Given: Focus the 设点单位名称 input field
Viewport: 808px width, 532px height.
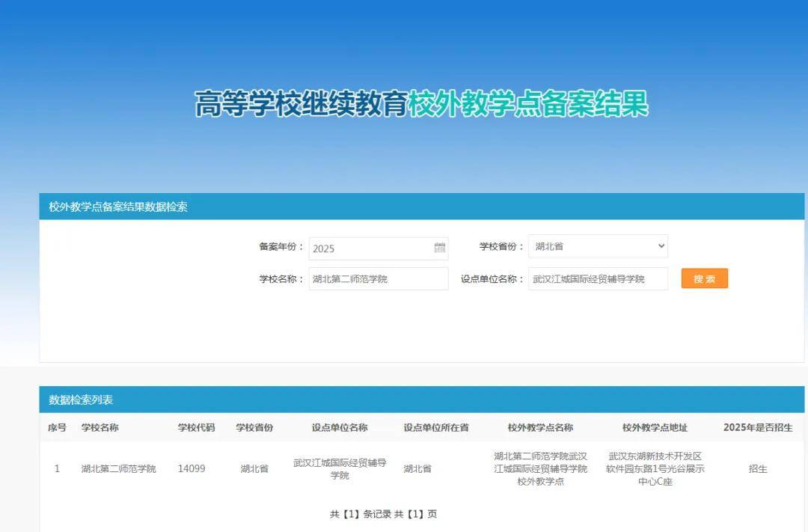Looking at the screenshot, I should click(598, 279).
